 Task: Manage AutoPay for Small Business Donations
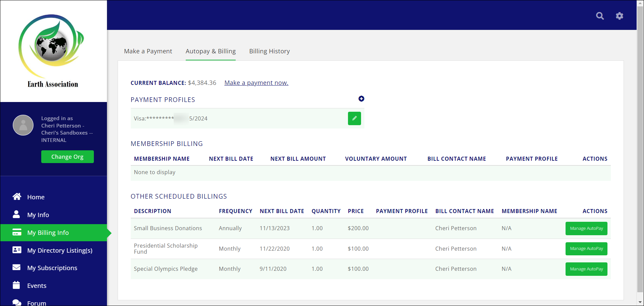(586, 228)
